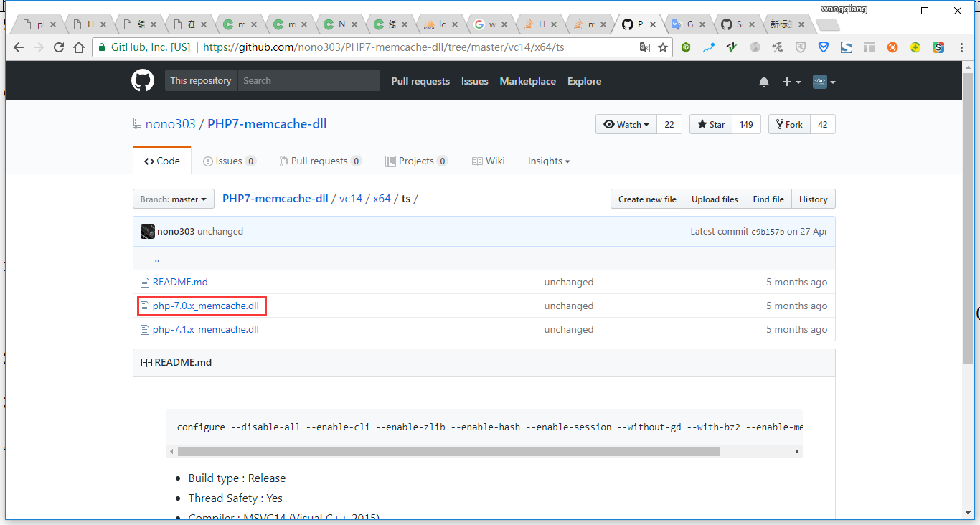Switch to the Projects tab
980x525 pixels.
click(x=417, y=161)
